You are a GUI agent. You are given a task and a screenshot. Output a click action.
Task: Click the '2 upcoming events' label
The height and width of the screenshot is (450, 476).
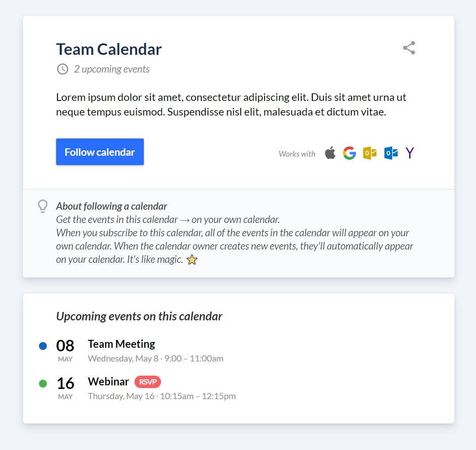[111, 69]
